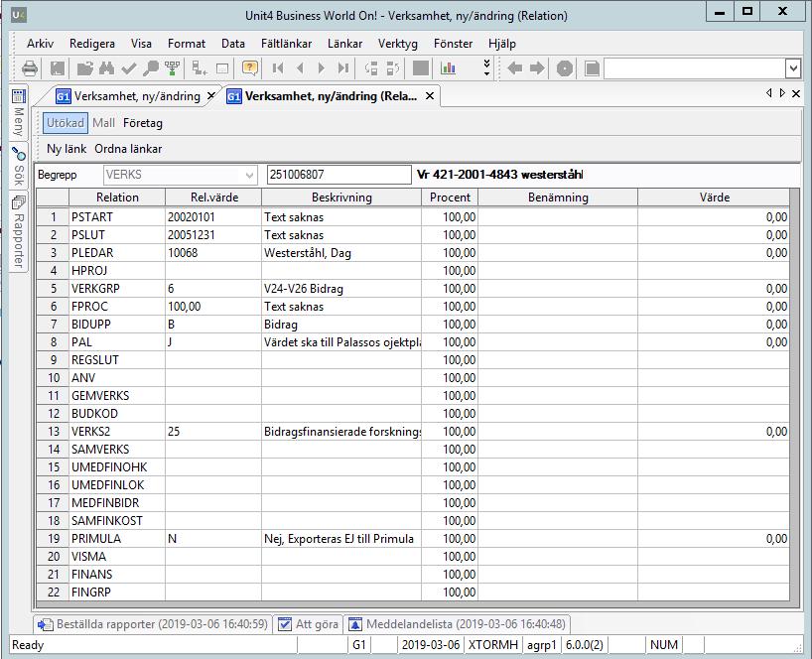Open the Arkiv menu

40,44
